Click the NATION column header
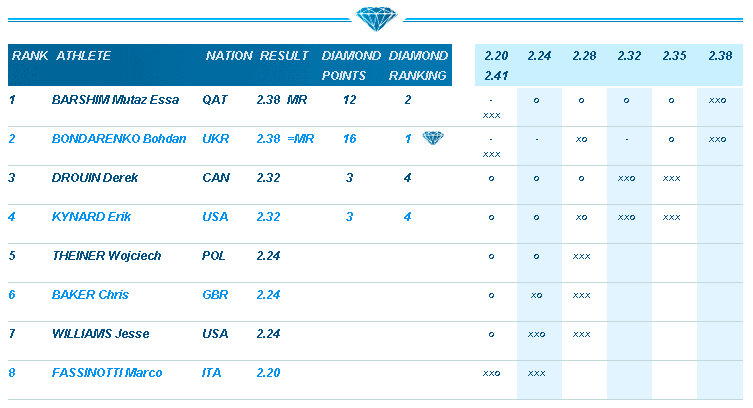The image size is (753, 408). (229, 56)
